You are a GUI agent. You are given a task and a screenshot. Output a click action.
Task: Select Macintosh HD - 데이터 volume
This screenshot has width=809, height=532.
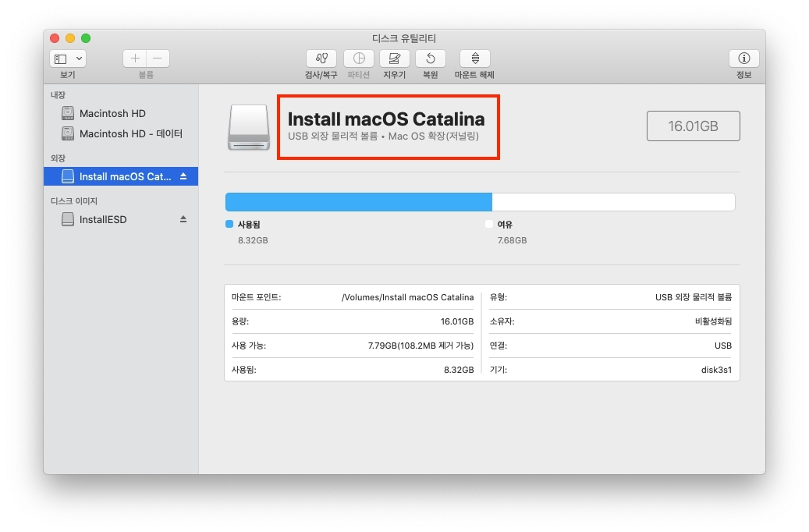[x=121, y=133]
